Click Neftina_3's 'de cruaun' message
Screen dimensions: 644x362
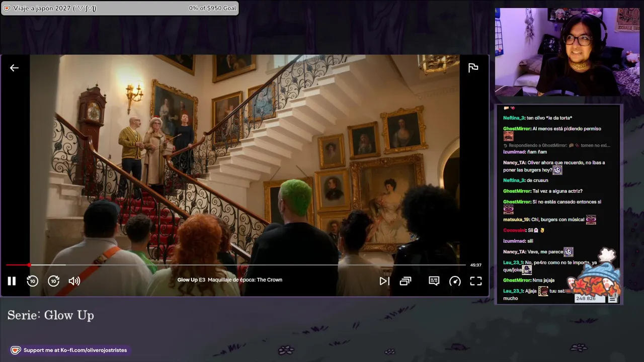525,180
